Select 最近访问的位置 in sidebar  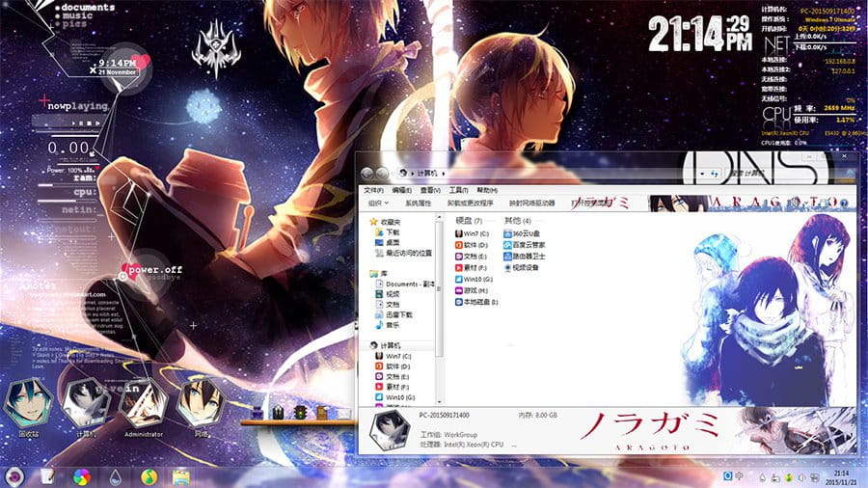pos(403,253)
